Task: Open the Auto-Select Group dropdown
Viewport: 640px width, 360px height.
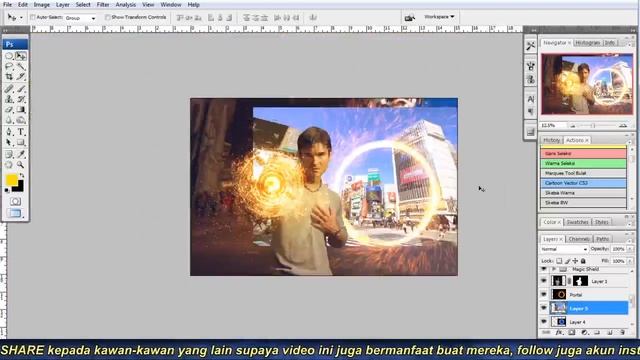Action: 80,18
